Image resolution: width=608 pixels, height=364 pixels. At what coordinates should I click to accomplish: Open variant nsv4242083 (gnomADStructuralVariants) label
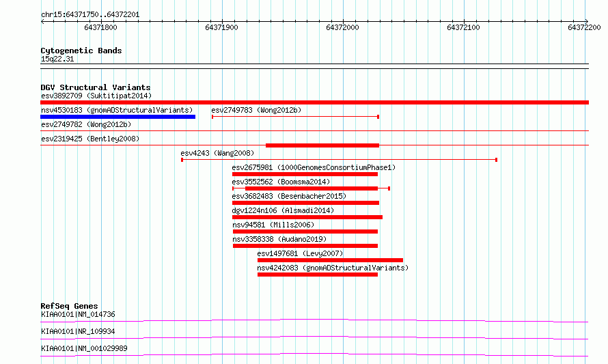coord(333,268)
